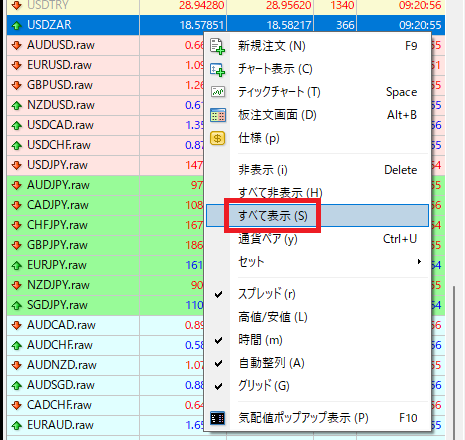
Task: Select the USDZAR row label
Action: [x=49, y=25]
